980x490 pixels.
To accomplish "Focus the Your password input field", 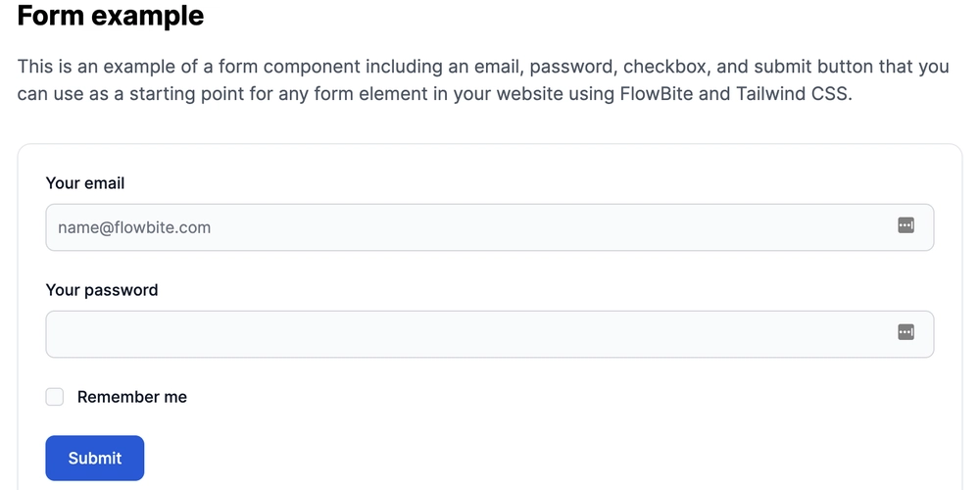I will [490, 334].
